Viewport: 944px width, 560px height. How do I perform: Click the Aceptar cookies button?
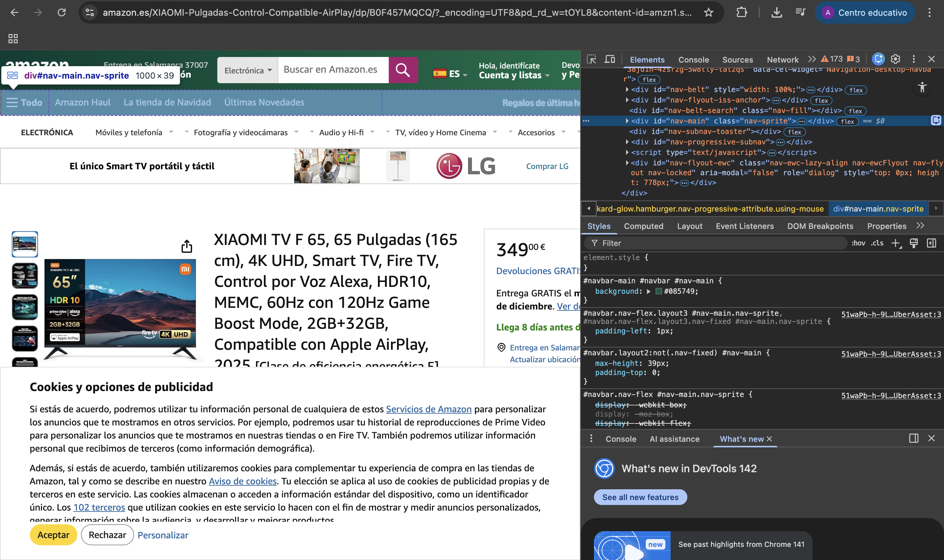[53, 535]
